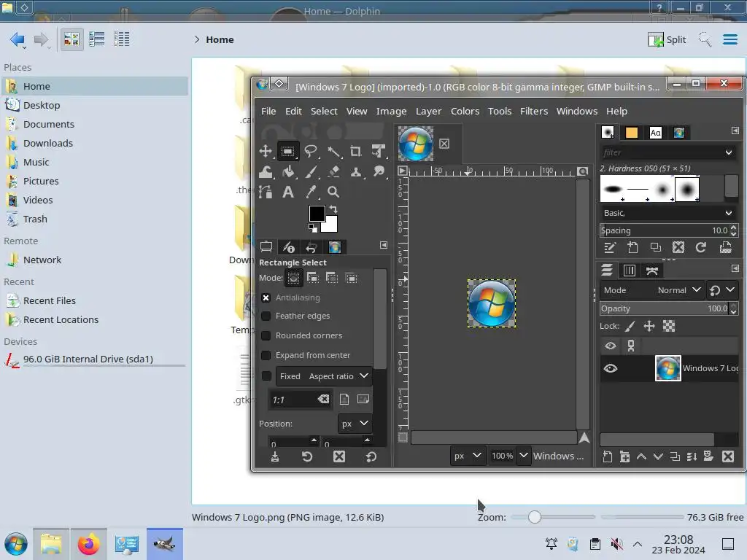
Task: Click the black foreground color swatch
Action: (x=317, y=214)
